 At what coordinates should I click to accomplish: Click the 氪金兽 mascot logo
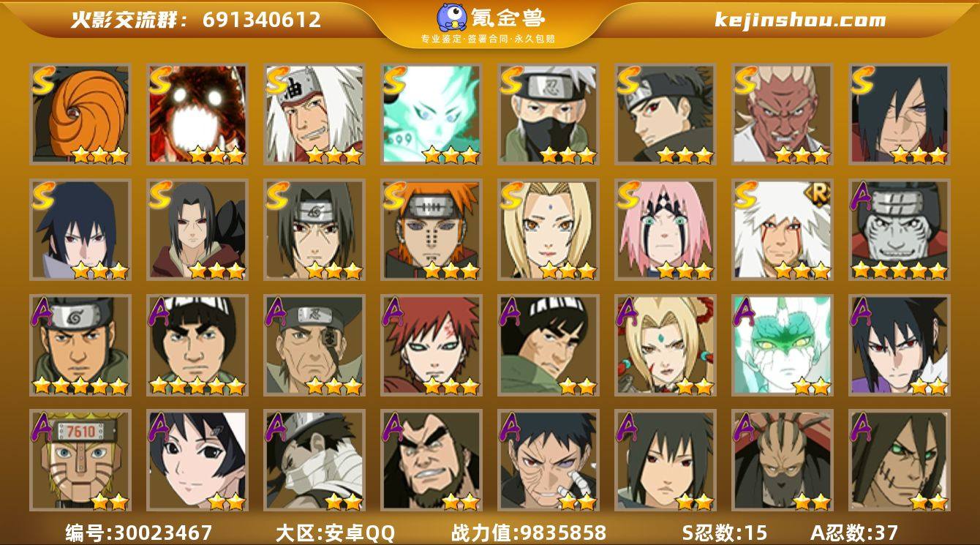453,17
